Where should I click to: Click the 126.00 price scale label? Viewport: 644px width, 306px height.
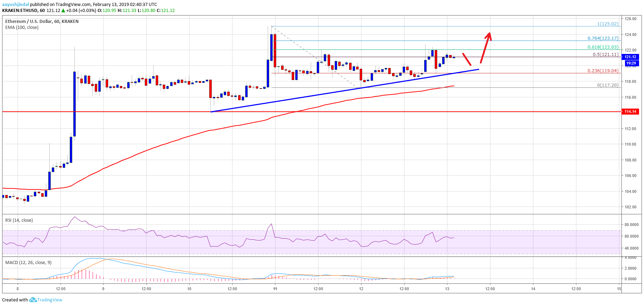coord(630,19)
